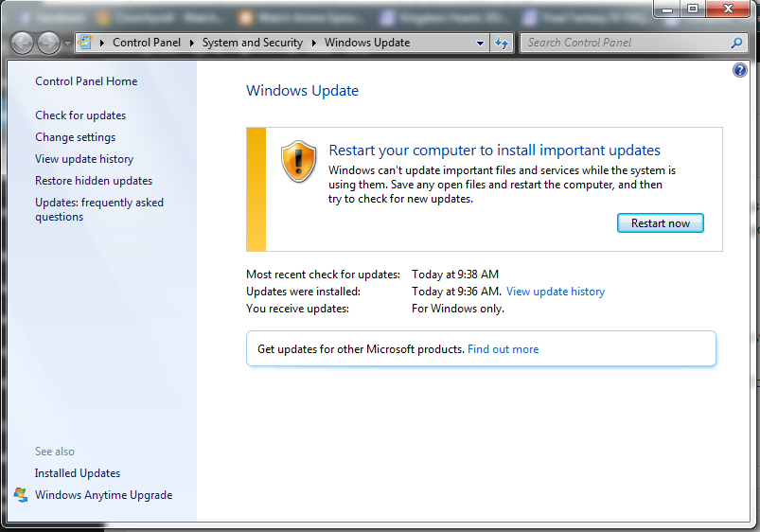
Task: Go forward with the Forward arrow button
Action: [x=49, y=44]
